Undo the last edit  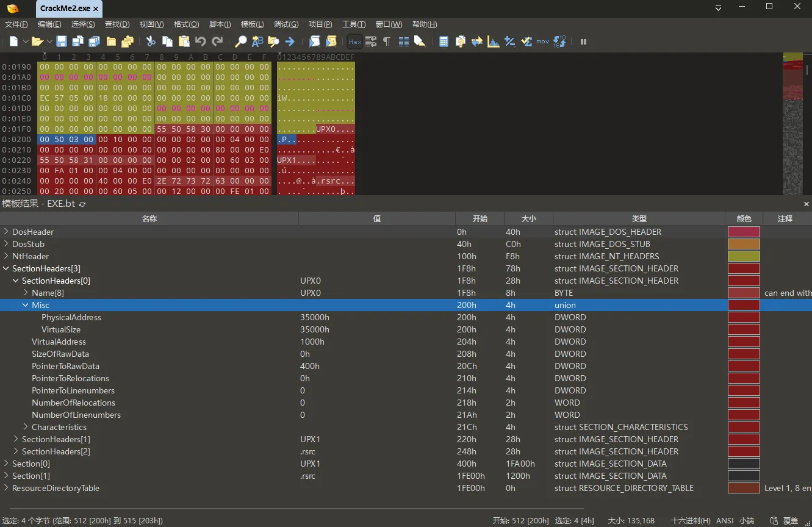pos(200,41)
